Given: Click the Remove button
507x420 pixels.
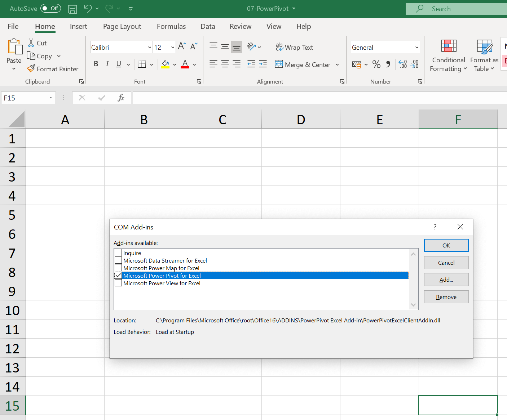Looking at the screenshot, I should (x=446, y=297).
